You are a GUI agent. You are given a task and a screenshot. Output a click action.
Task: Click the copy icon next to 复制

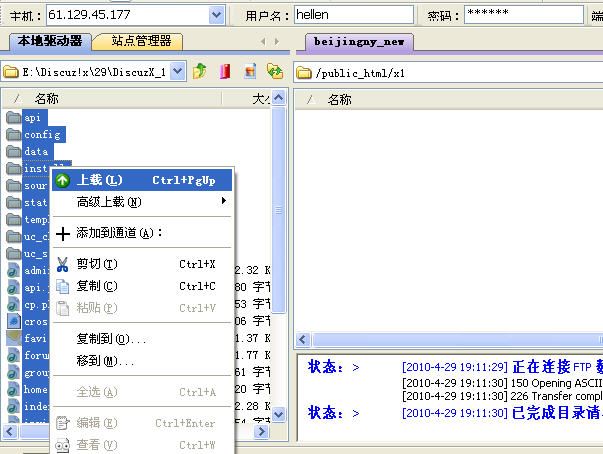point(63,286)
